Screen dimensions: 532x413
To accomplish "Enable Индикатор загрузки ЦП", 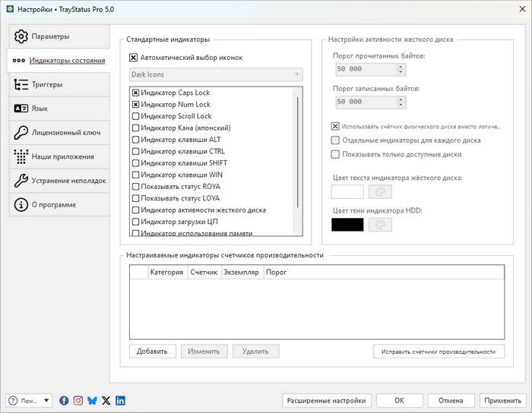I will point(136,222).
